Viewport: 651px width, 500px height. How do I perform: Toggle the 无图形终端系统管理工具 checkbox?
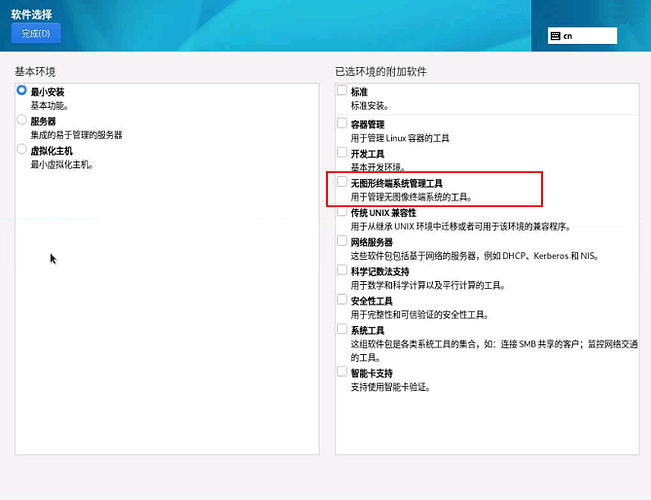343,183
